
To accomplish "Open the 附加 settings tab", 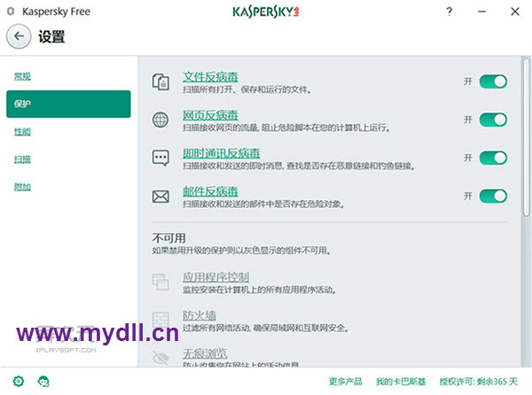I will click(x=22, y=187).
